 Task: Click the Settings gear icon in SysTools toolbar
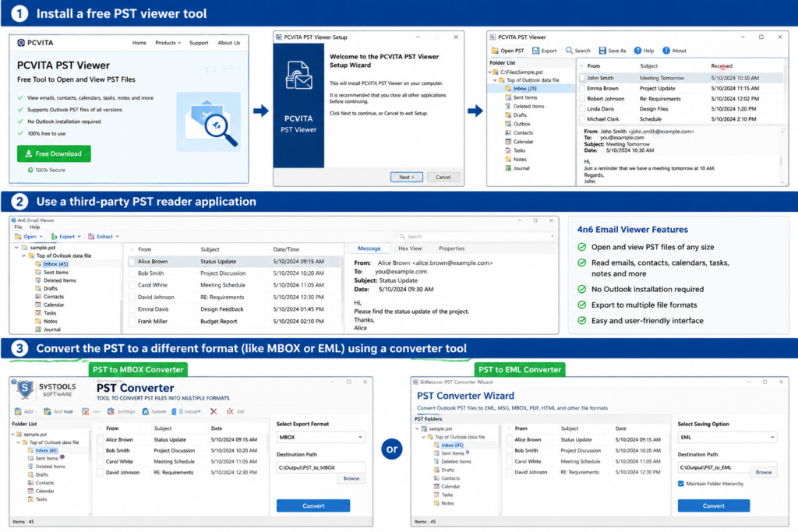(x=111, y=411)
